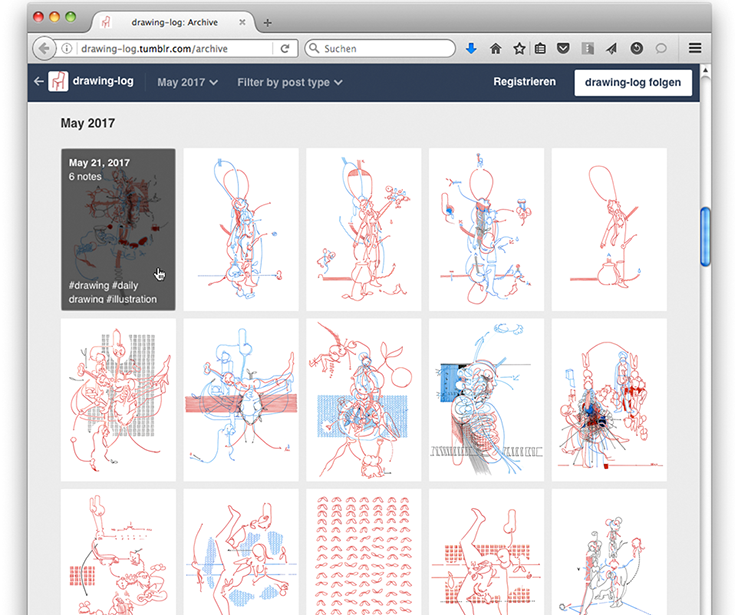This screenshot has width=738, height=615.
Task: Click the Tumblr back arrow beside drawing-log
Action: [39, 82]
